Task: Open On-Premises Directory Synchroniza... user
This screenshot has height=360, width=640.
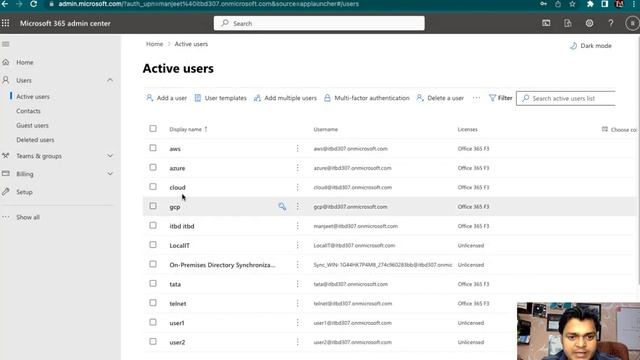Action: 222,265
